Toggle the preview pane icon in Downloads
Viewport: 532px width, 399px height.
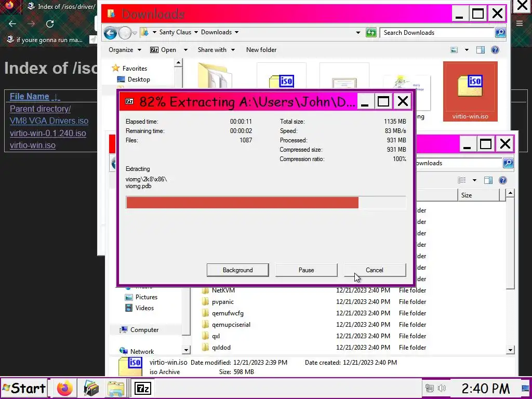(481, 50)
